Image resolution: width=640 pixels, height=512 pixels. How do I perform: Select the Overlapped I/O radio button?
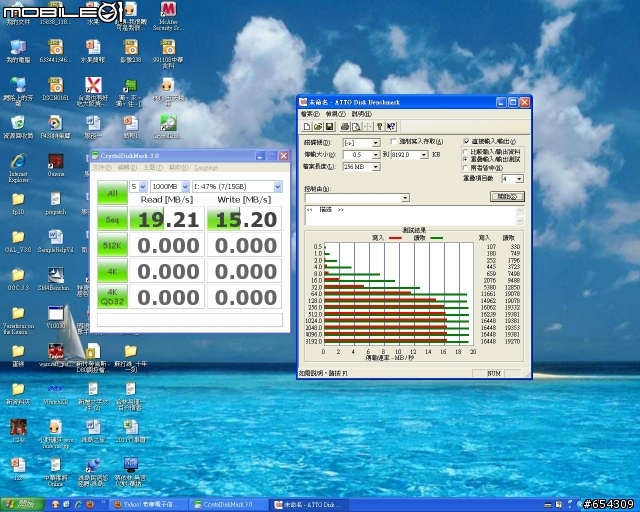pos(466,159)
